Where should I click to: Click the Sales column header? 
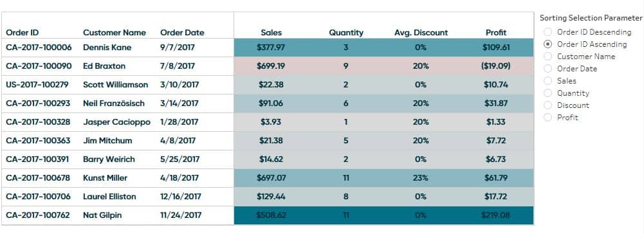pyautogui.click(x=271, y=32)
